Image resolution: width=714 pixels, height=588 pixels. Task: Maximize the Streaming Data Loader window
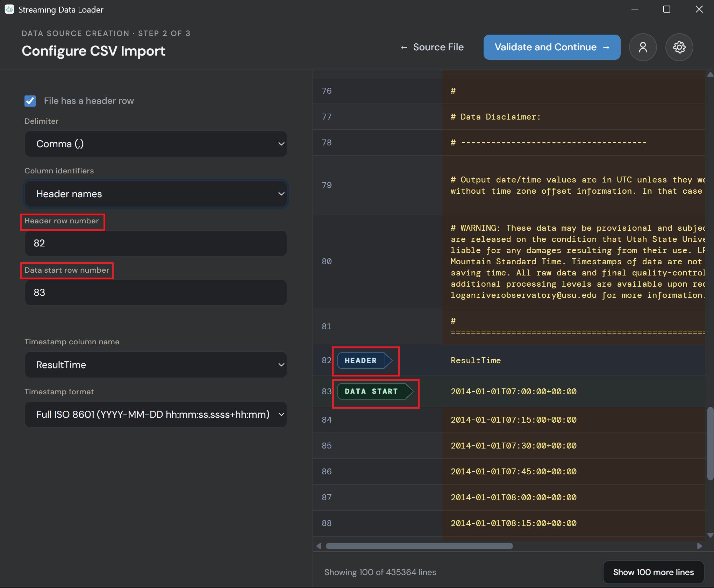(667, 9)
